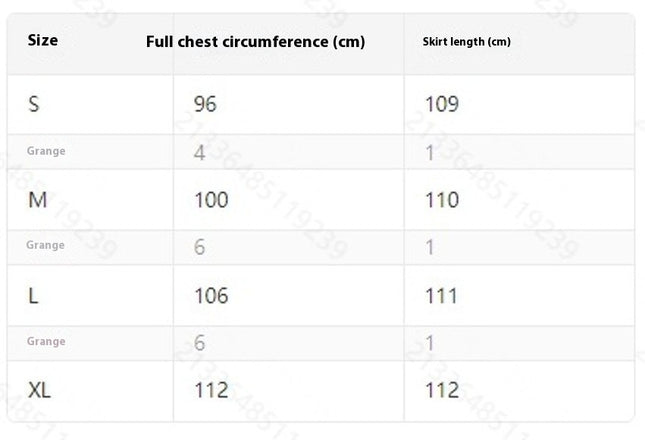645x440 pixels.
Task: Click grade value 4 under chest column
Action: [x=200, y=153]
